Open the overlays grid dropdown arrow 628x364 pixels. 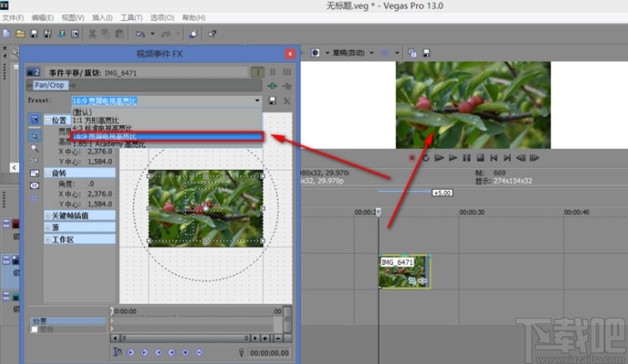397,52
